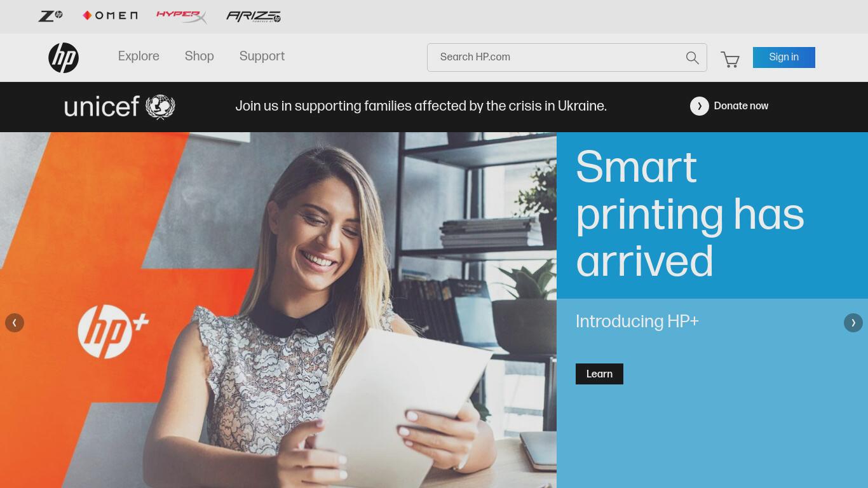Click the Donate now link
The image size is (868, 488).
tap(741, 106)
